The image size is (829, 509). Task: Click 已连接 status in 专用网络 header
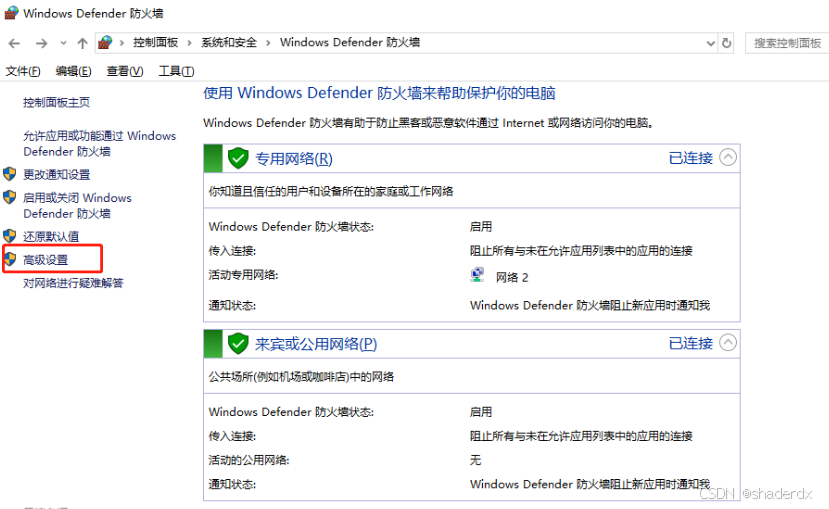[690, 158]
